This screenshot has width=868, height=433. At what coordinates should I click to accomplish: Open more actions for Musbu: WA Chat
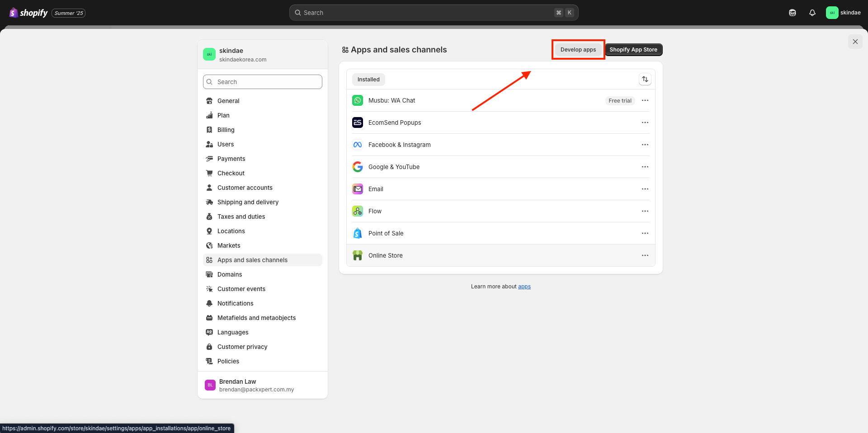pyautogui.click(x=645, y=100)
